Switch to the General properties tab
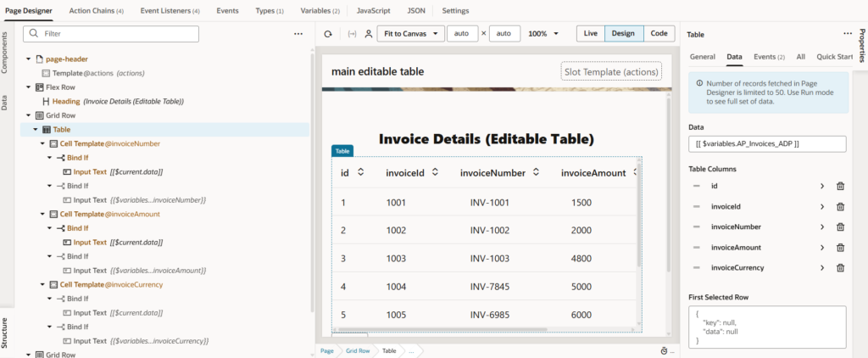The height and width of the screenshot is (358, 868). pos(702,56)
